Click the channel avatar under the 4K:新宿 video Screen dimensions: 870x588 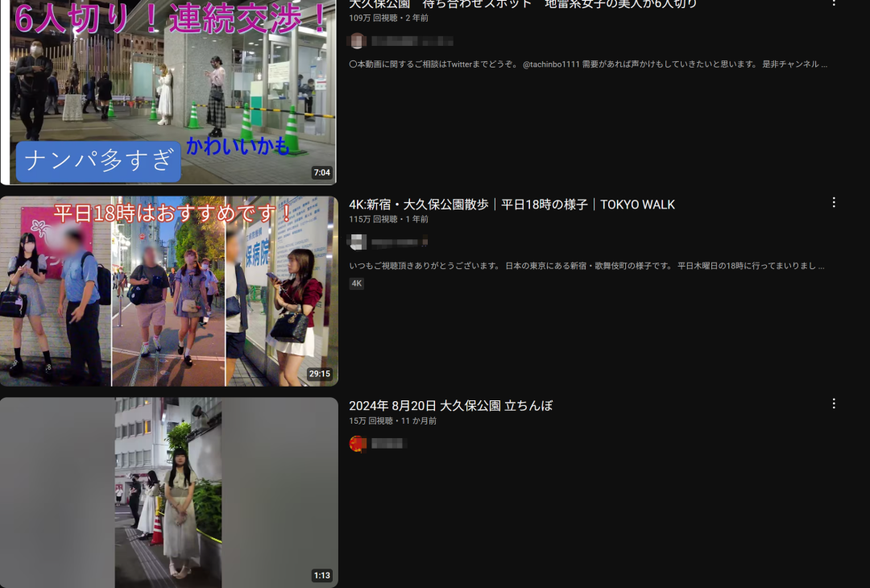click(358, 242)
